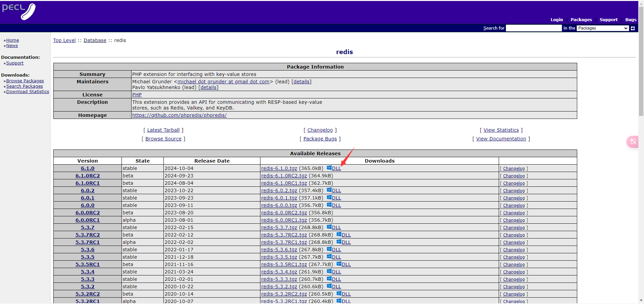Download the Windows DLL for redis 6.0.0
The height and width of the screenshot is (304, 644).
[336, 205]
